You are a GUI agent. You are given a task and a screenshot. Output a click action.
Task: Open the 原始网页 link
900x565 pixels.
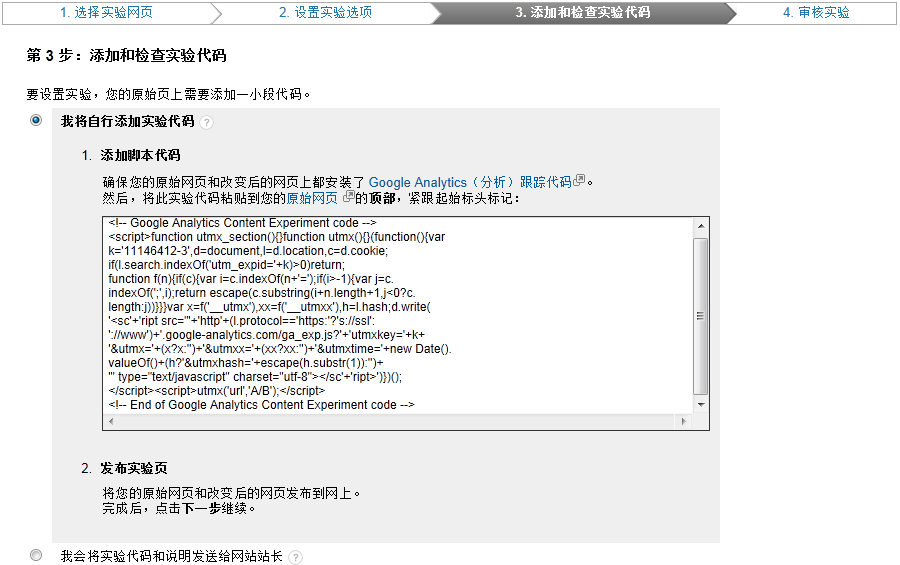(312, 198)
